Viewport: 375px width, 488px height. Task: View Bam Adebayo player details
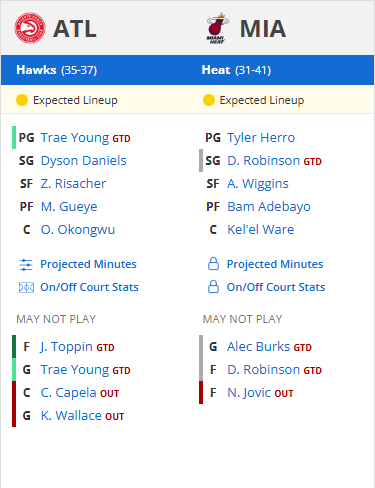269,207
